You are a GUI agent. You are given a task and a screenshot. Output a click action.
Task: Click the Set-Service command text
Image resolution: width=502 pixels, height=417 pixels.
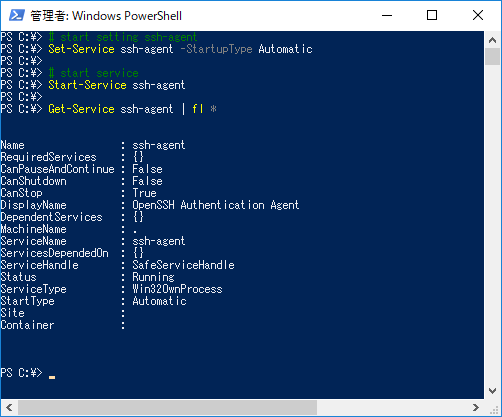point(81,49)
